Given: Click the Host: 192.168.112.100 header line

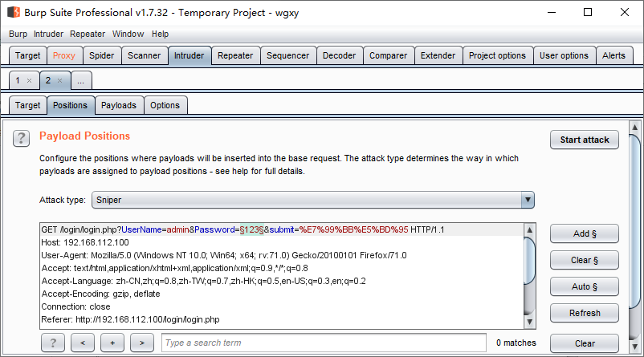Looking at the screenshot, I should pos(85,242).
